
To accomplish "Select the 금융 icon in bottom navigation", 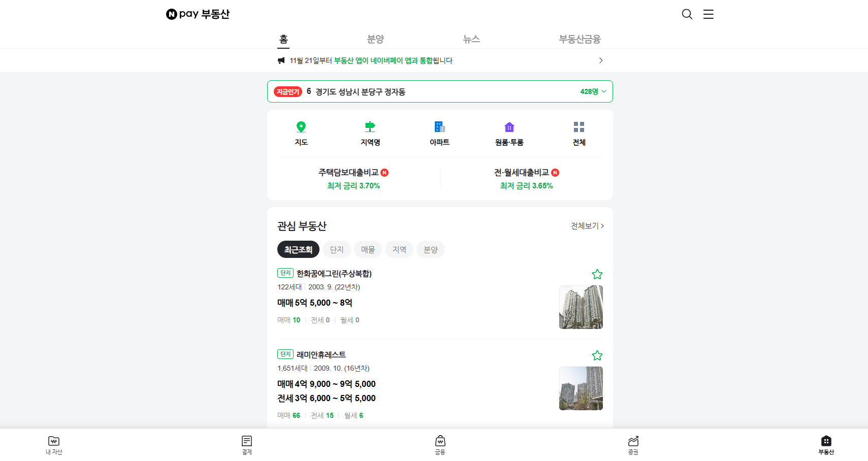I will [440, 444].
